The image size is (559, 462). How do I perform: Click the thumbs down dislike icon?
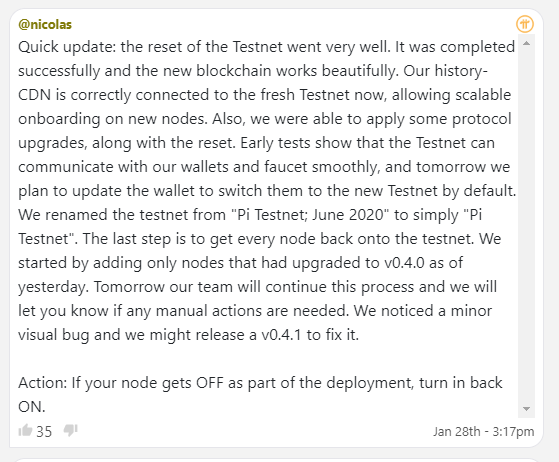[70, 431]
